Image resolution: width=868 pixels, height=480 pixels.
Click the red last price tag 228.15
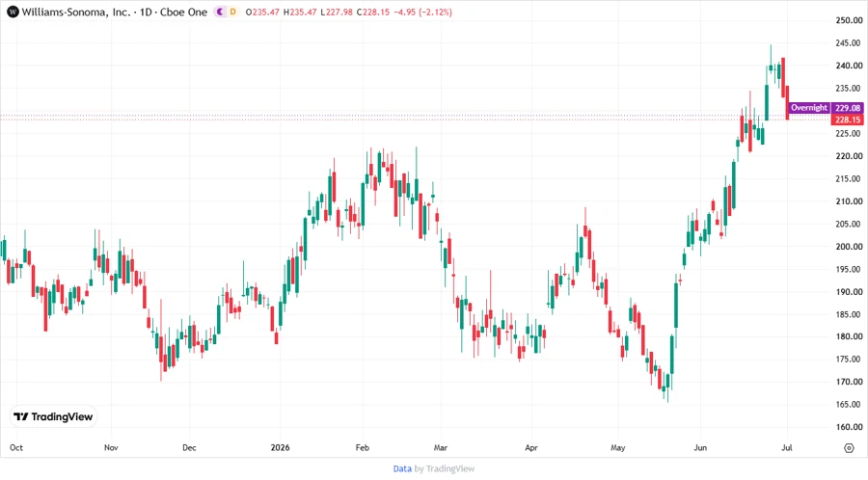(x=848, y=120)
